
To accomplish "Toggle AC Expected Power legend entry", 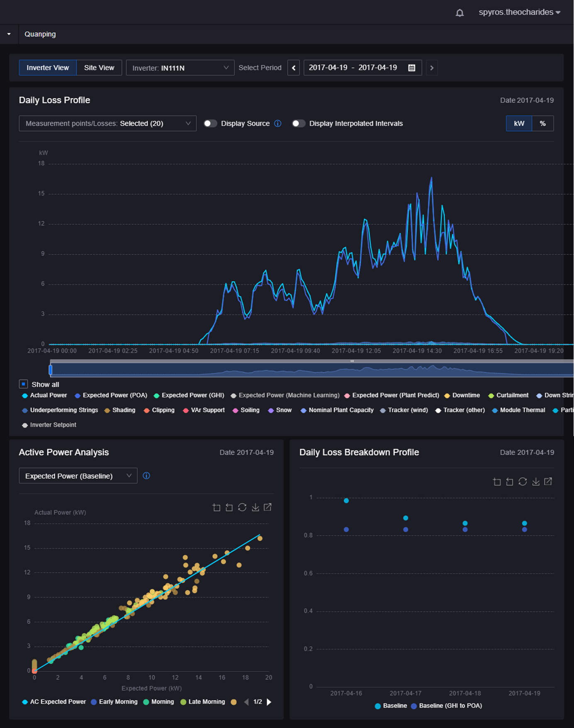I will [x=54, y=702].
